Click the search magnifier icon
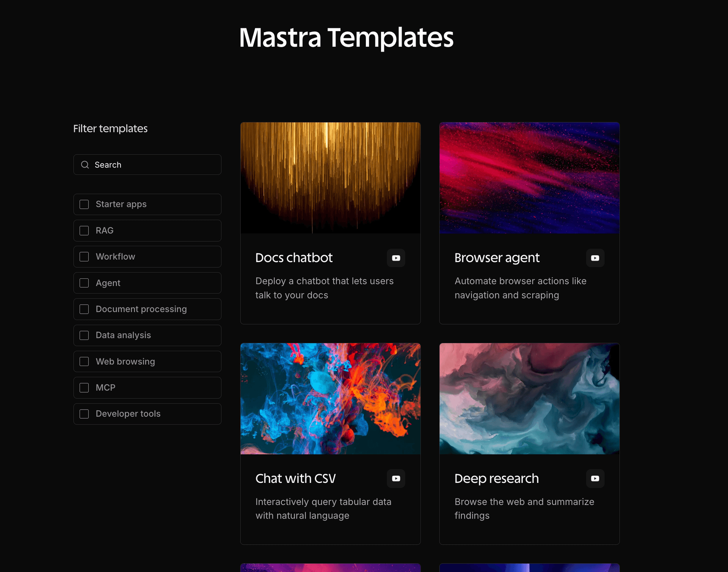Viewport: 728px width, 572px height. pyautogui.click(x=85, y=165)
